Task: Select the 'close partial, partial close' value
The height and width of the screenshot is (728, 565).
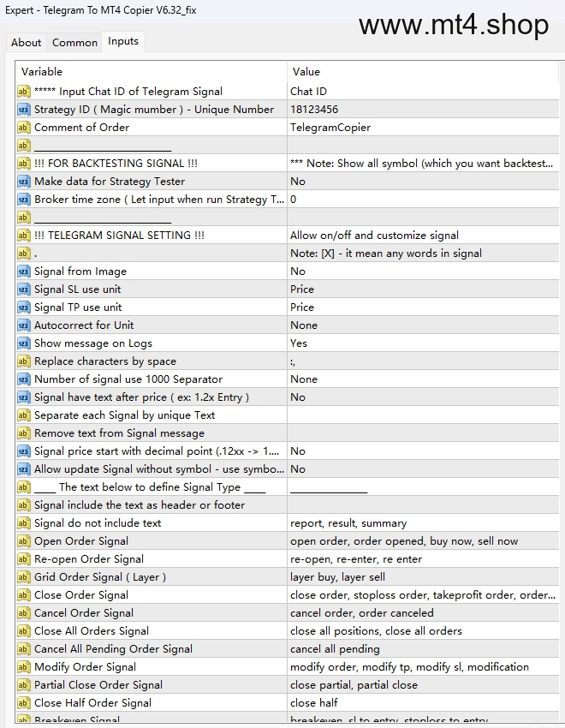Action: (x=423, y=685)
